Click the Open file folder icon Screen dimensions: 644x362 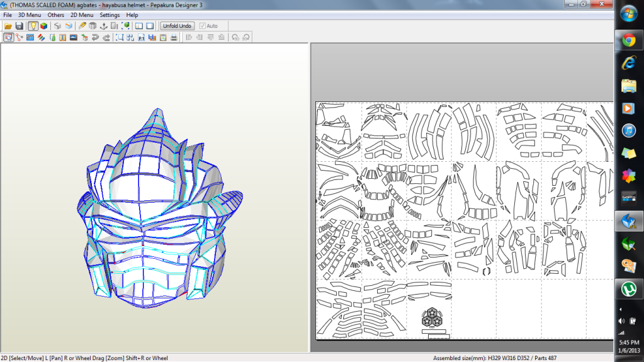tap(8, 26)
